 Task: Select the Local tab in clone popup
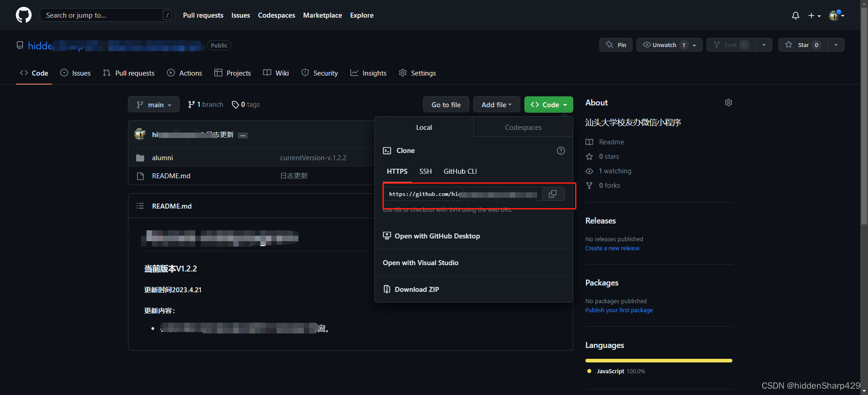pyautogui.click(x=424, y=128)
